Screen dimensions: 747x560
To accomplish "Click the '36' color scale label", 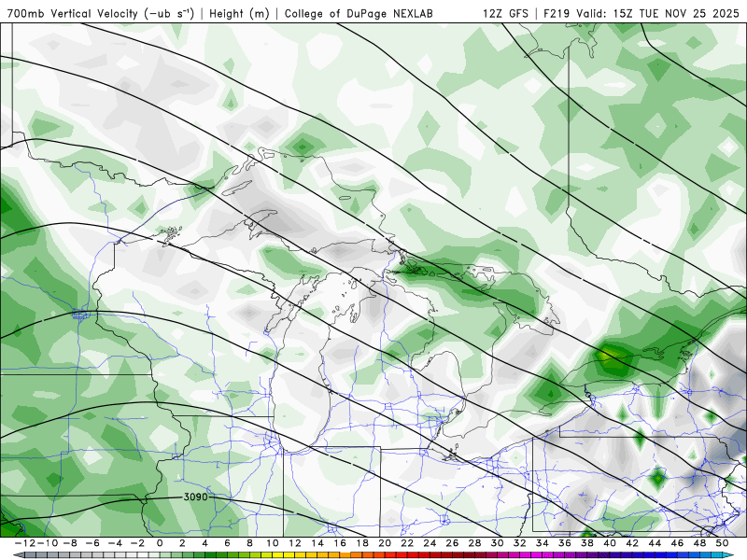I will pyautogui.click(x=565, y=543).
